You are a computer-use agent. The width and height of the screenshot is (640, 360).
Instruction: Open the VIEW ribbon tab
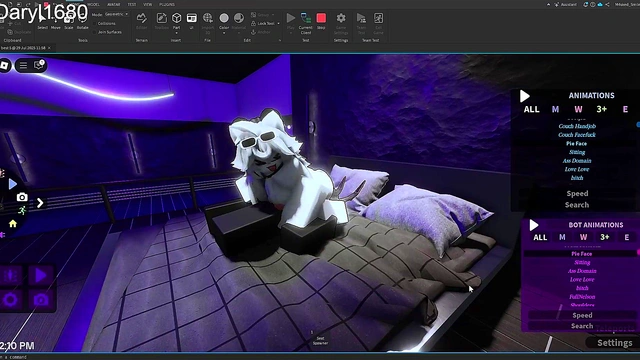click(147, 4)
